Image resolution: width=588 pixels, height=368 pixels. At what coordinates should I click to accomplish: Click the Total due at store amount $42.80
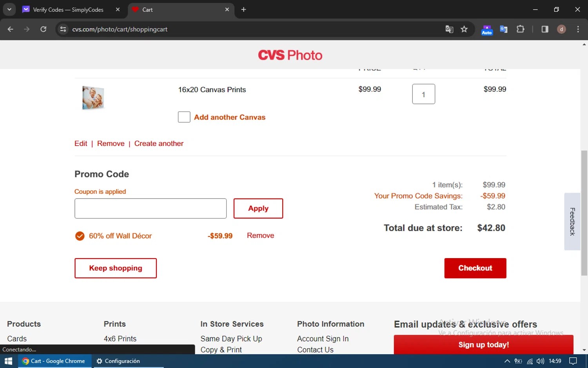tap(491, 228)
